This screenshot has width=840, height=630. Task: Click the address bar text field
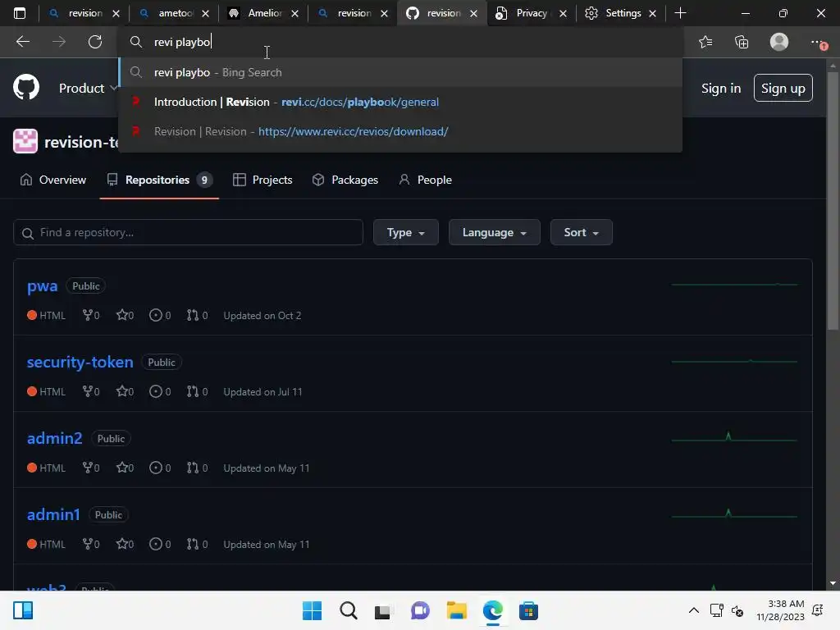click(x=400, y=42)
